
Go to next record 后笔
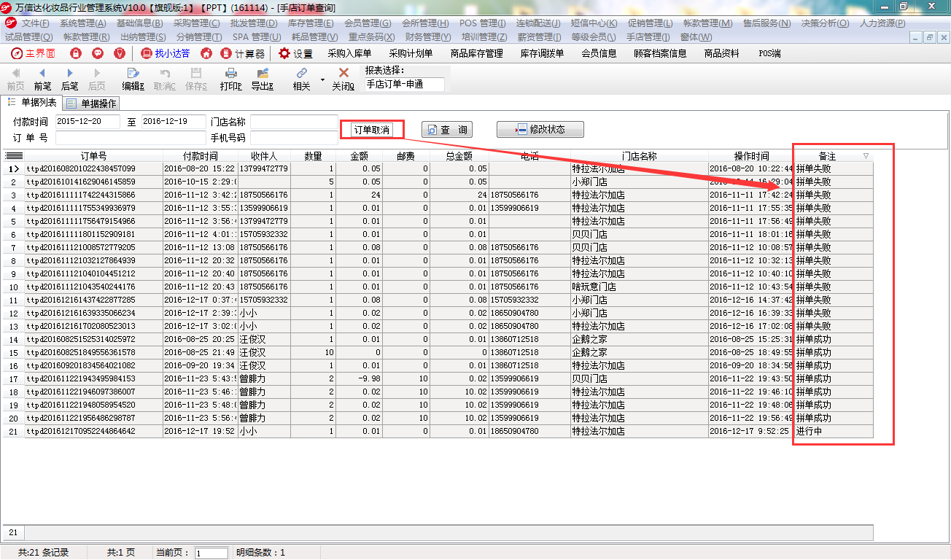point(69,79)
